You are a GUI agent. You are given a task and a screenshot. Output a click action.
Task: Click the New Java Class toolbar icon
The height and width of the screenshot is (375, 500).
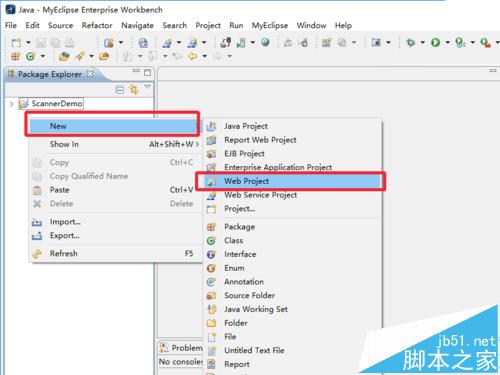pos(30,56)
